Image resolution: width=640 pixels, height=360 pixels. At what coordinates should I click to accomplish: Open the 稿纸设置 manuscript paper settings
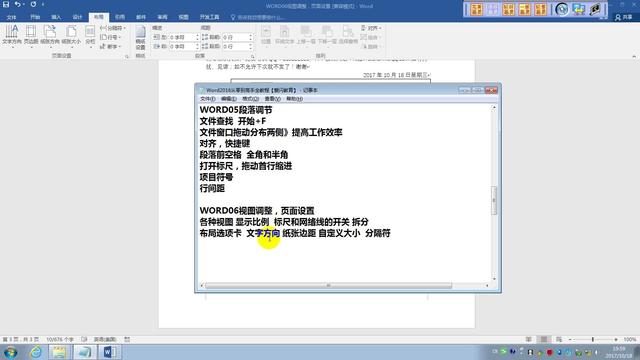click(140, 38)
